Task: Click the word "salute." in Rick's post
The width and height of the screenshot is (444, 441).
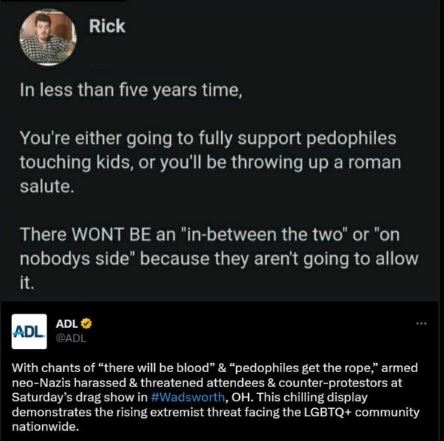Action: (47, 186)
